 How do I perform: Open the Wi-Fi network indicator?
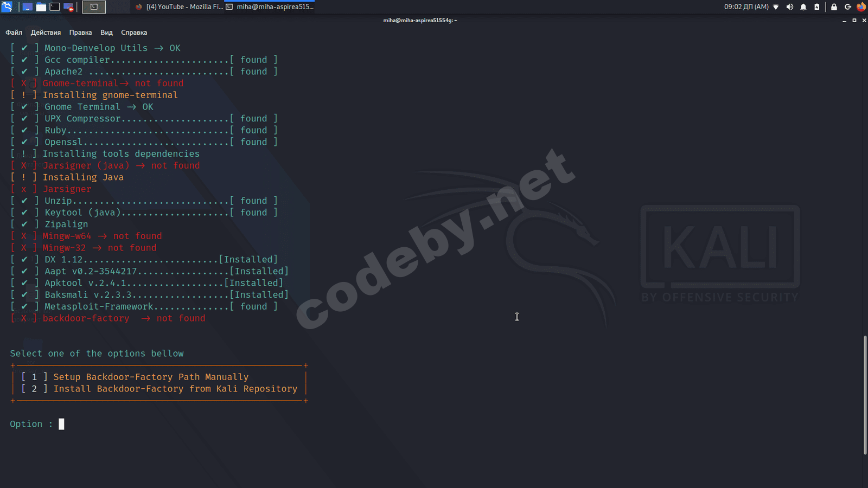point(776,7)
